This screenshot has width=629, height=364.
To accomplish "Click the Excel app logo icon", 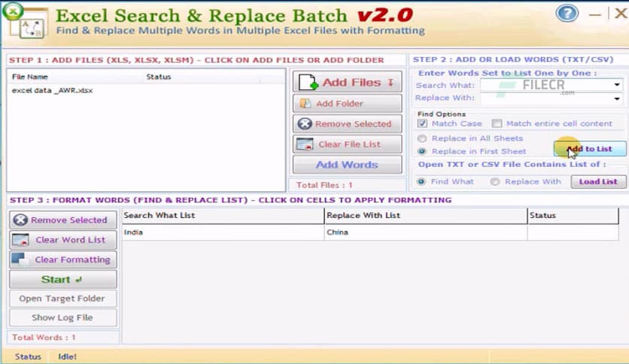I will point(14,11).
